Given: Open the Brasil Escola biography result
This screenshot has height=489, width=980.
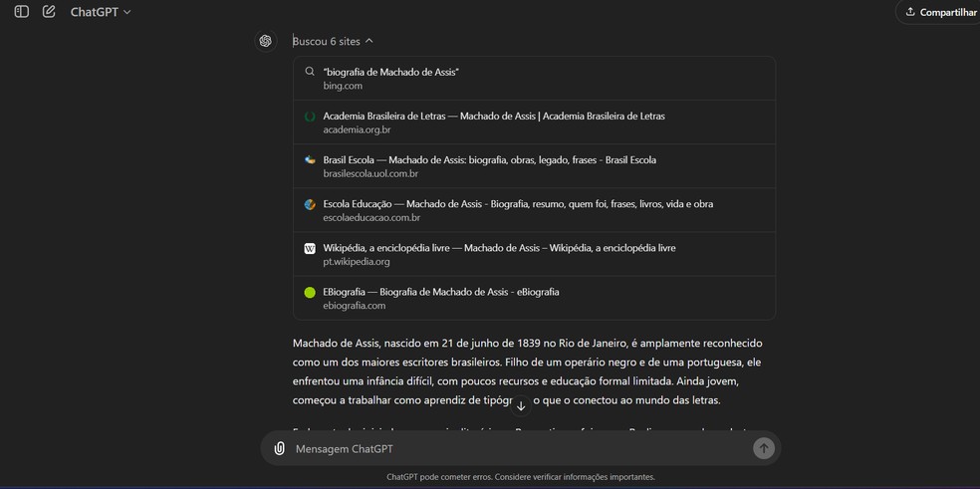Looking at the screenshot, I should [535, 166].
